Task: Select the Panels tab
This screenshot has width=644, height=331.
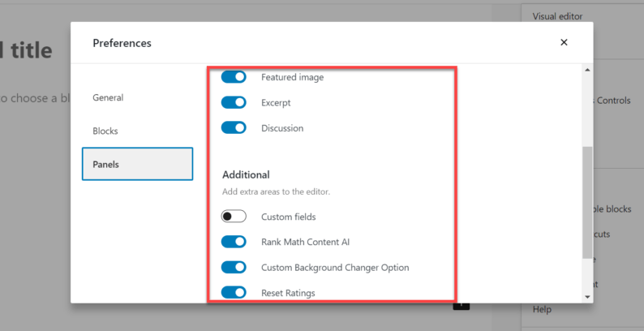Action: click(x=137, y=164)
